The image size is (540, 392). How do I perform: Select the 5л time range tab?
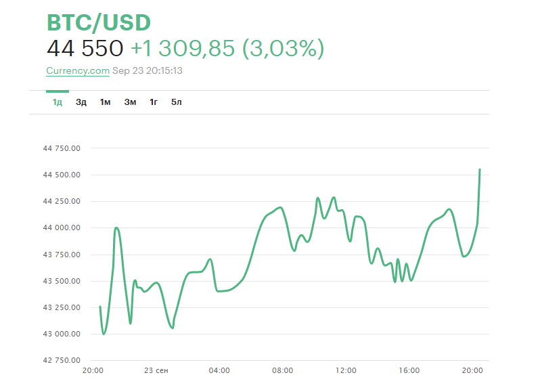pyautogui.click(x=177, y=102)
